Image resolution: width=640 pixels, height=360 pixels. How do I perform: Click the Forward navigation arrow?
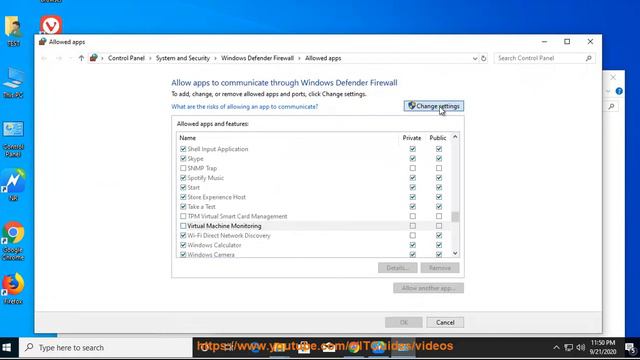59,58
